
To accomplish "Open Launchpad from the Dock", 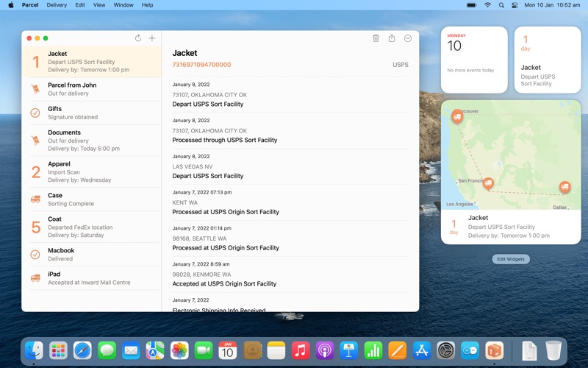I will click(x=58, y=351).
